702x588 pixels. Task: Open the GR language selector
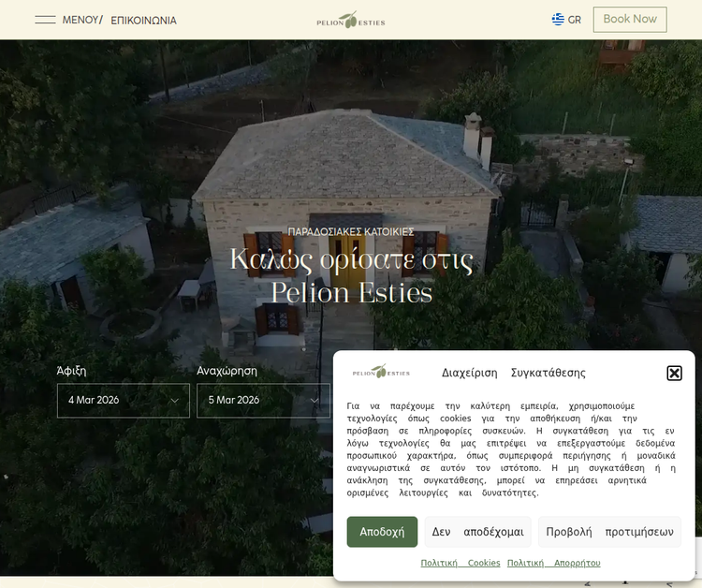coord(575,20)
